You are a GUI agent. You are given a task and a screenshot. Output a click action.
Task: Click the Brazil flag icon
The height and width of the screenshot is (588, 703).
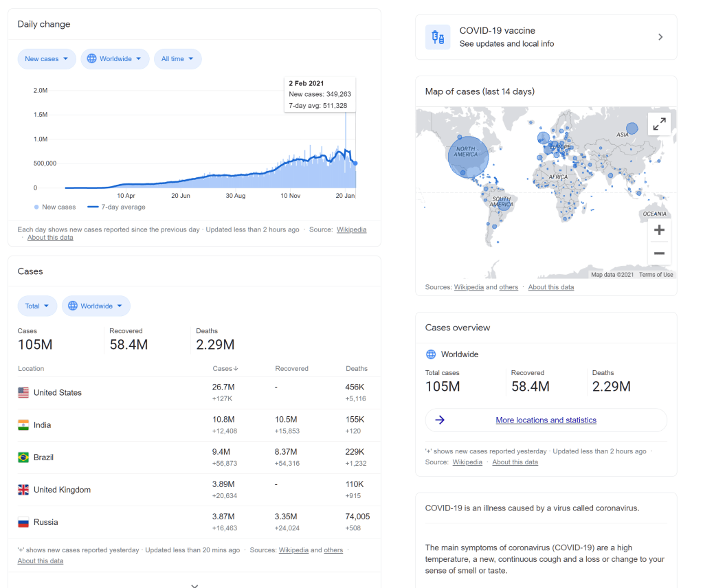tap(23, 457)
